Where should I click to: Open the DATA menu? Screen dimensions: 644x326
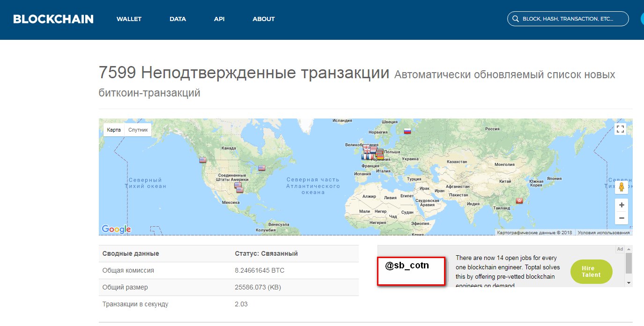click(178, 19)
